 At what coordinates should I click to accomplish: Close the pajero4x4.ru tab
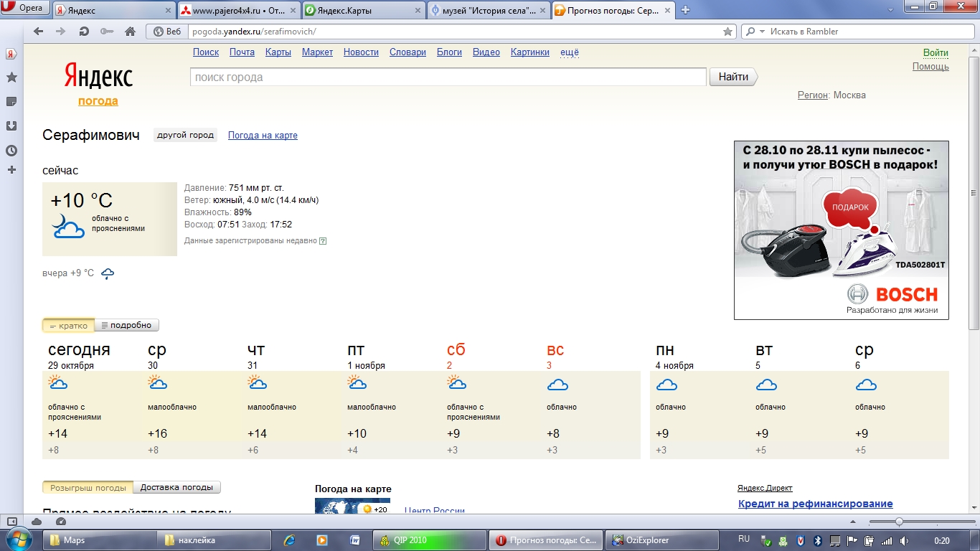[293, 11]
